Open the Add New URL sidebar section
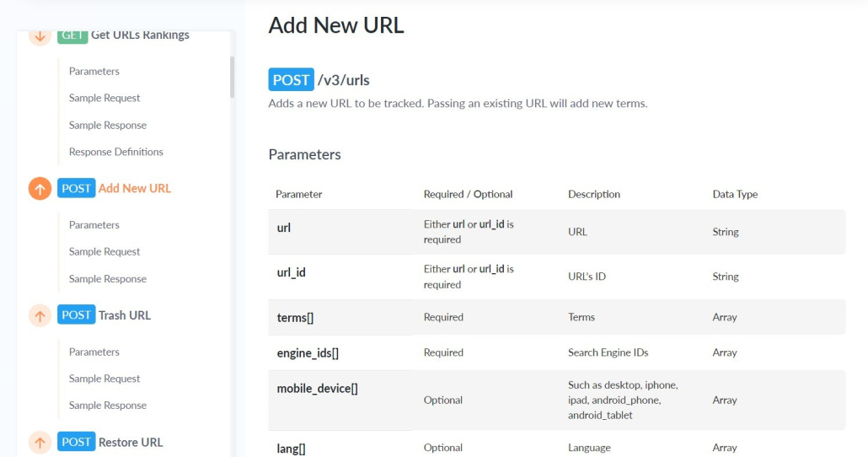Image resolution: width=868 pixels, height=457 pixels. pyautogui.click(x=135, y=188)
